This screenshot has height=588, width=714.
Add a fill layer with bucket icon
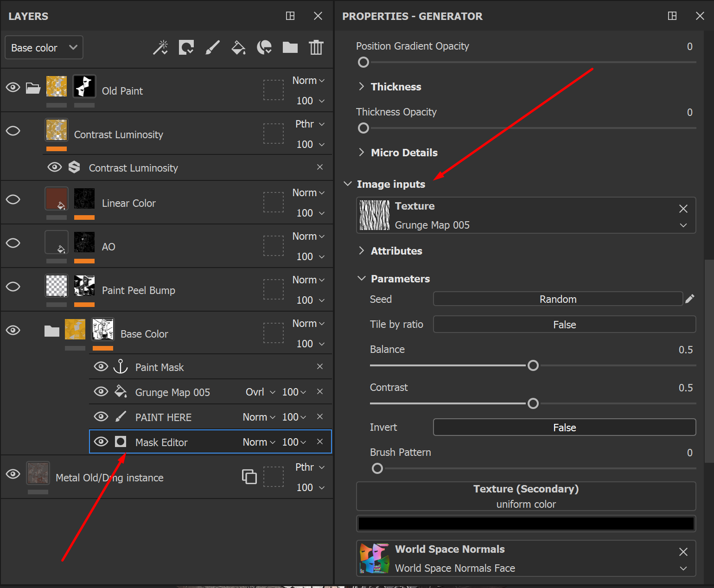pyautogui.click(x=238, y=47)
